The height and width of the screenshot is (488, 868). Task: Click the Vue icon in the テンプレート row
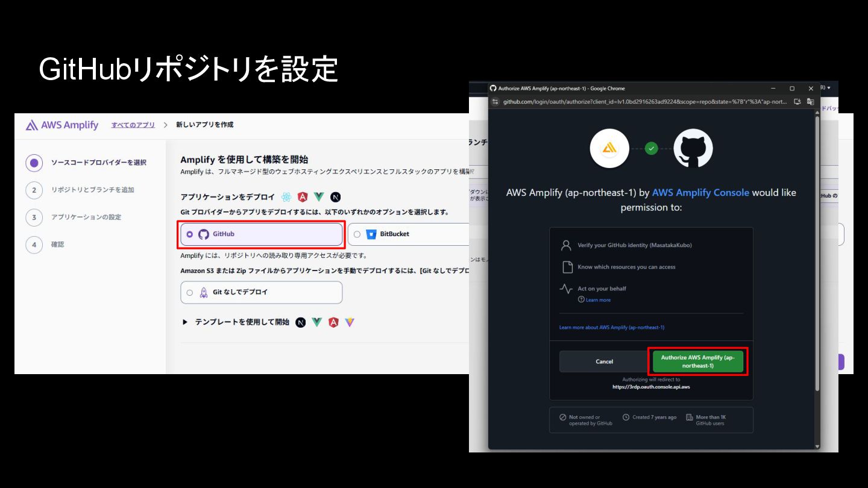[x=316, y=322]
